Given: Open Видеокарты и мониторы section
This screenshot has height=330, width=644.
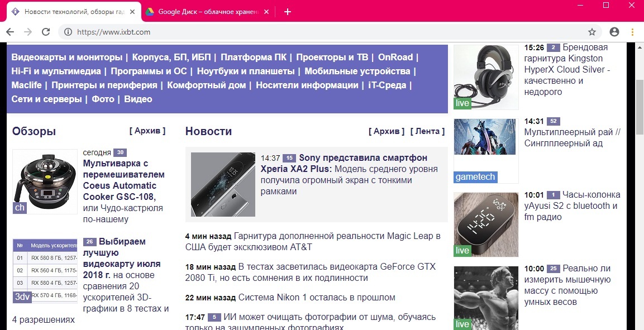Looking at the screenshot, I should pos(67,58).
